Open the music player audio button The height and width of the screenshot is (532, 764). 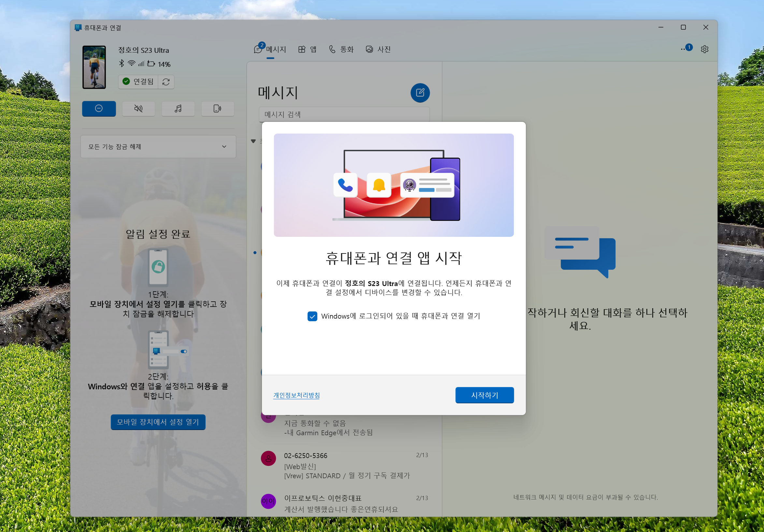tap(178, 108)
